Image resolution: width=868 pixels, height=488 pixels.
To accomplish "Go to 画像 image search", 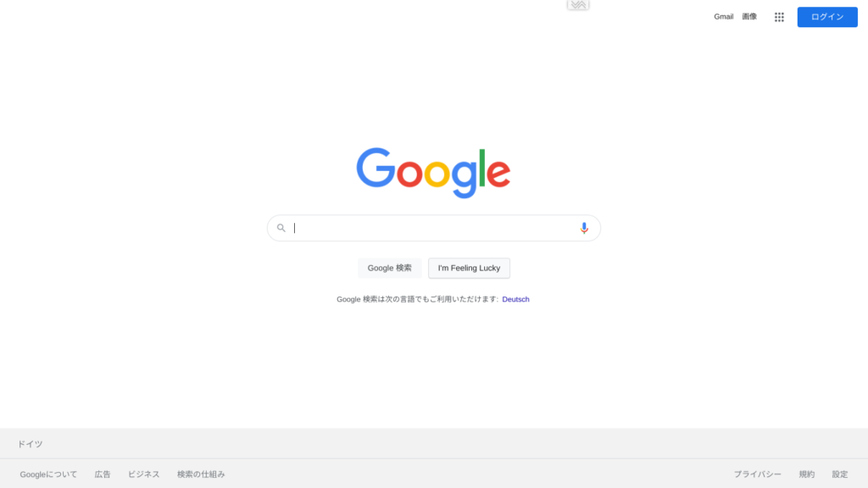I will tap(749, 17).
